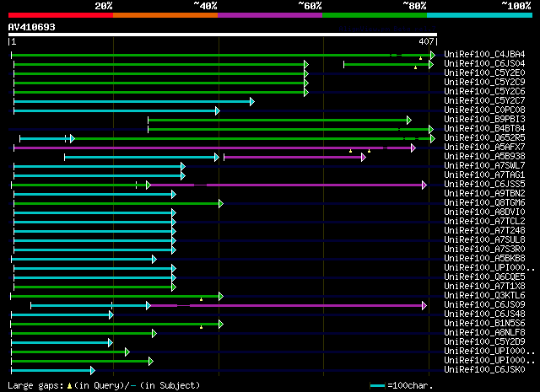Click the purple alignment segment of C6JSS5
The width and height of the screenshot is (540, 392).
pos(287,185)
